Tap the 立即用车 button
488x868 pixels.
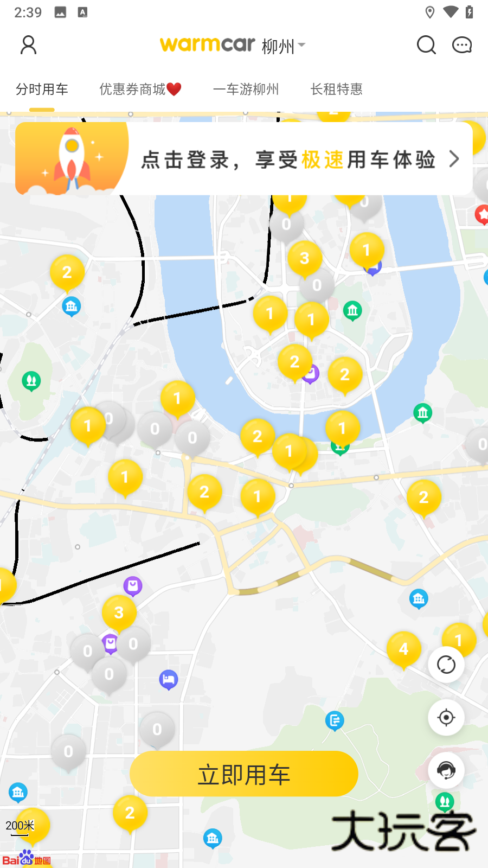(x=244, y=774)
